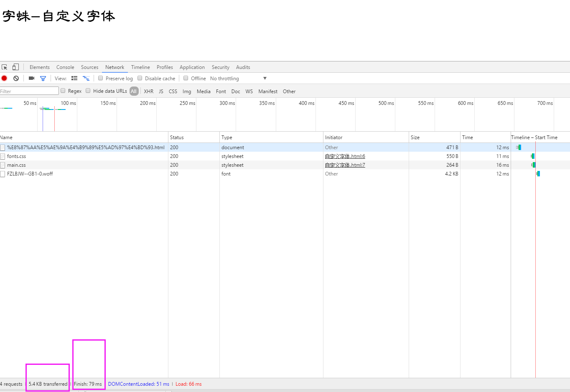Toggle the device toolbar icon
Viewport: 570px width, 392px height.
coord(15,67)
